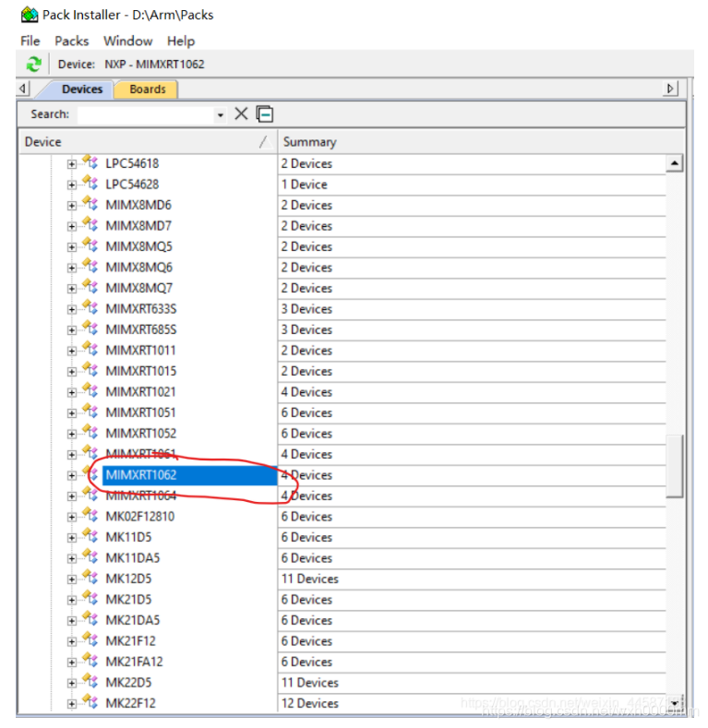Collapse all items using the collapse icon
708x728 pixels.
[x=265, y=114]
